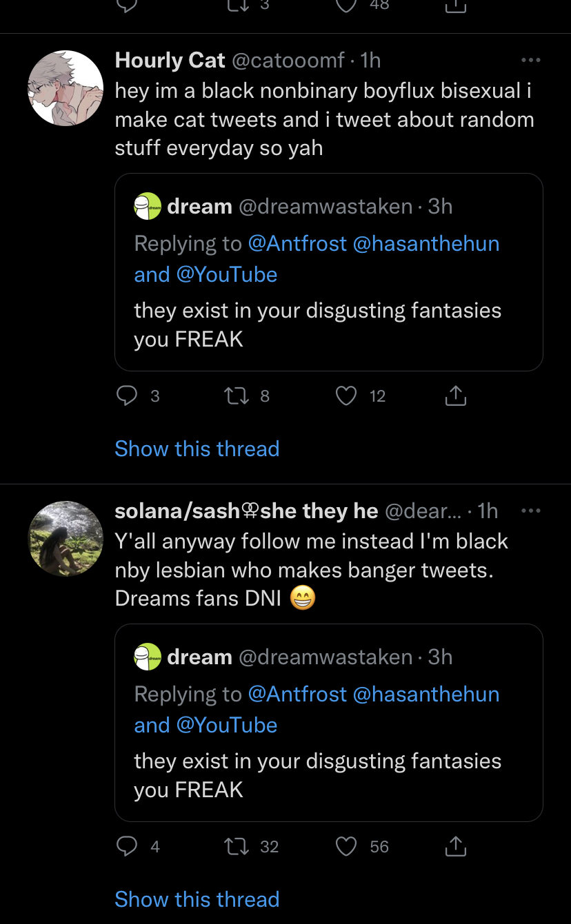Open dream's quoted tweet in second post
The image size is (571, 924).
click(329, 722)
